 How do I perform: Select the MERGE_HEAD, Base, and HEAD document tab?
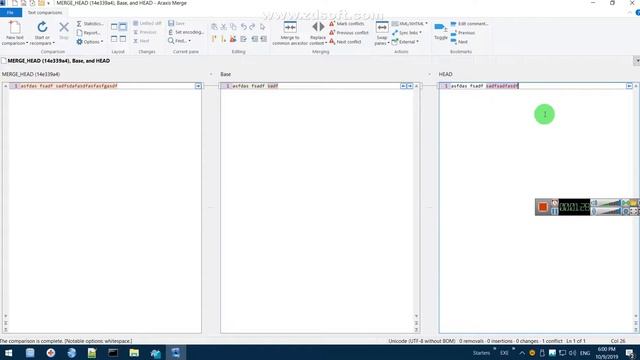56,61
